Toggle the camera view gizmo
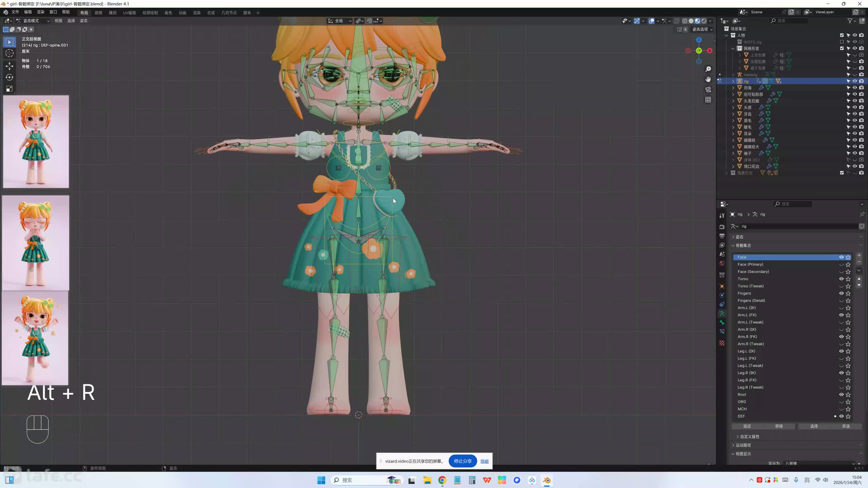Image resolution: width=868 pixels, height=488 pixels. click(708, 89)
